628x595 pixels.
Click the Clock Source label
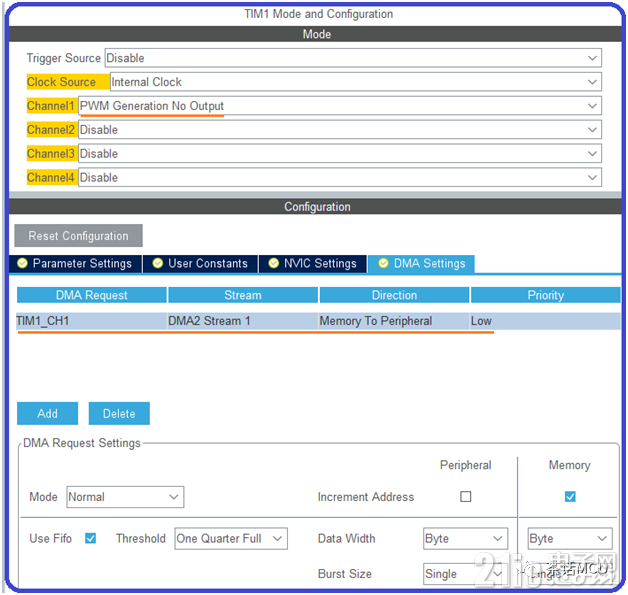[61, 82]
